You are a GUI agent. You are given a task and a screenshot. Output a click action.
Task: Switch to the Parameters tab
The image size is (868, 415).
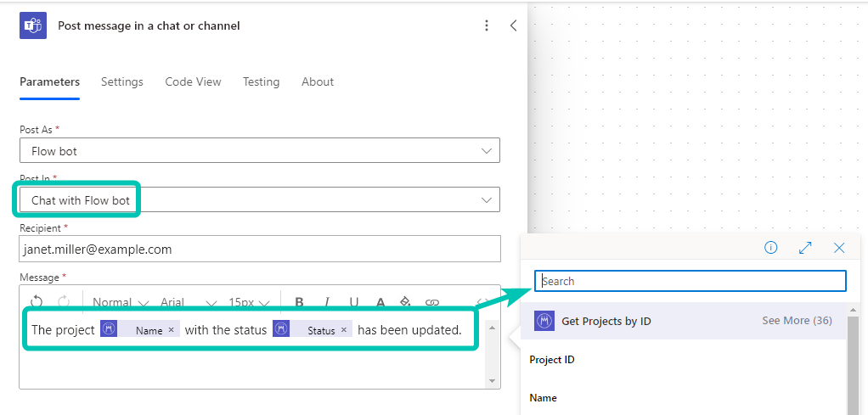tap(50, 81)
